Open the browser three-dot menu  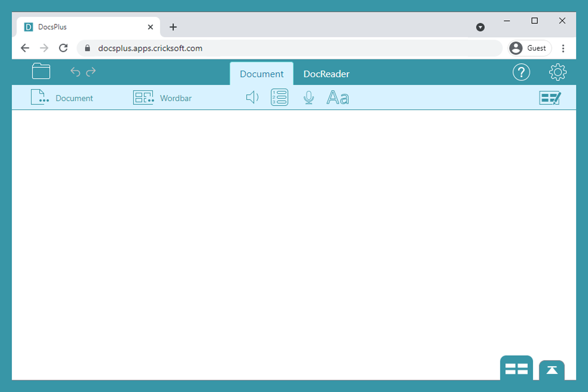click(563, 48)
